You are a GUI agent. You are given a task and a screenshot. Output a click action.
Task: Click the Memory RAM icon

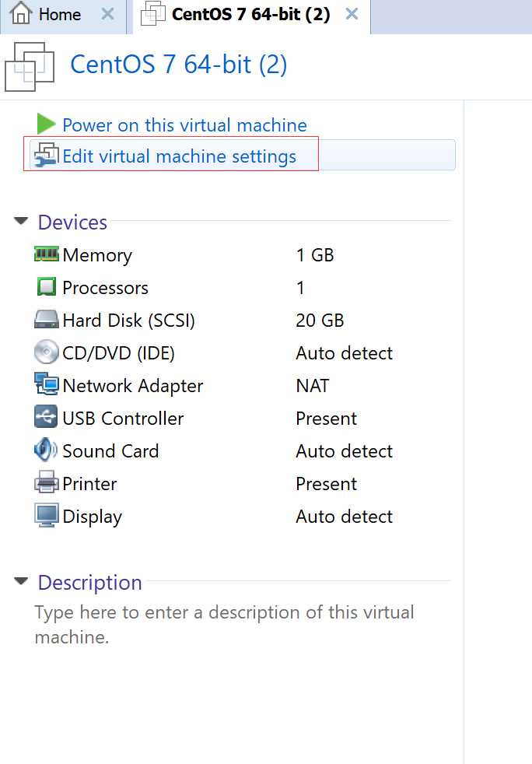coord(47,254)
